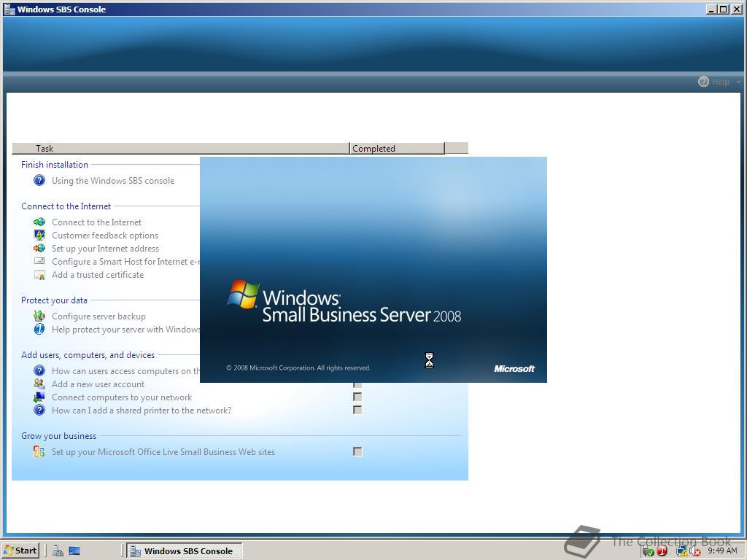
Task: Select Windows SBS Console taskbar button
Action: pos(185,551)
